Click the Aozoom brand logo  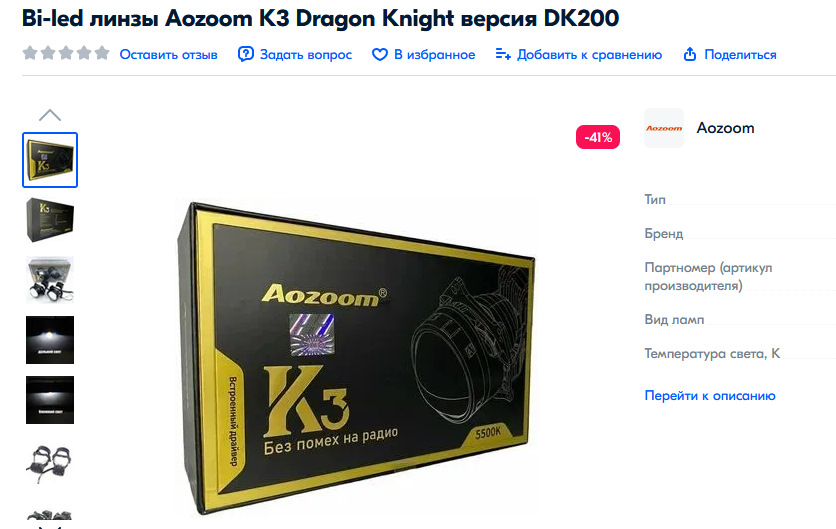coord(664,128)
